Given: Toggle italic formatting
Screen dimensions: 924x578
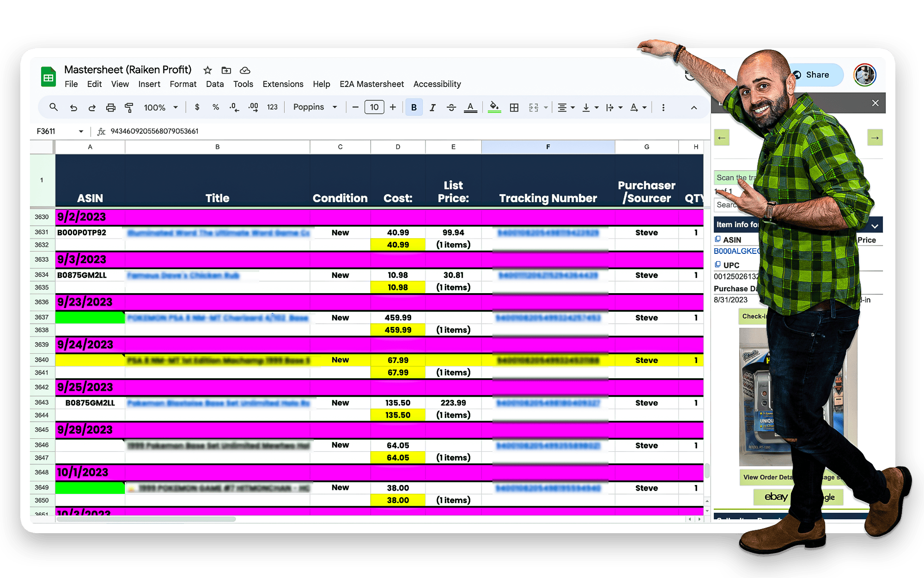Looking at the screenshot, I should (432, 107).
